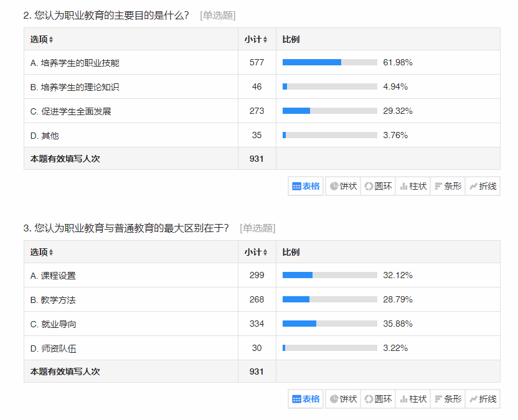Sort question 2 by 小计 column

[x=256, y=40]
